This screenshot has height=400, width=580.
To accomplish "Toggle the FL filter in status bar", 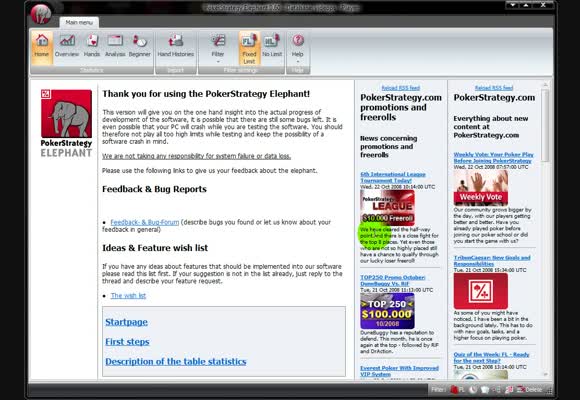I will (458, 389).
